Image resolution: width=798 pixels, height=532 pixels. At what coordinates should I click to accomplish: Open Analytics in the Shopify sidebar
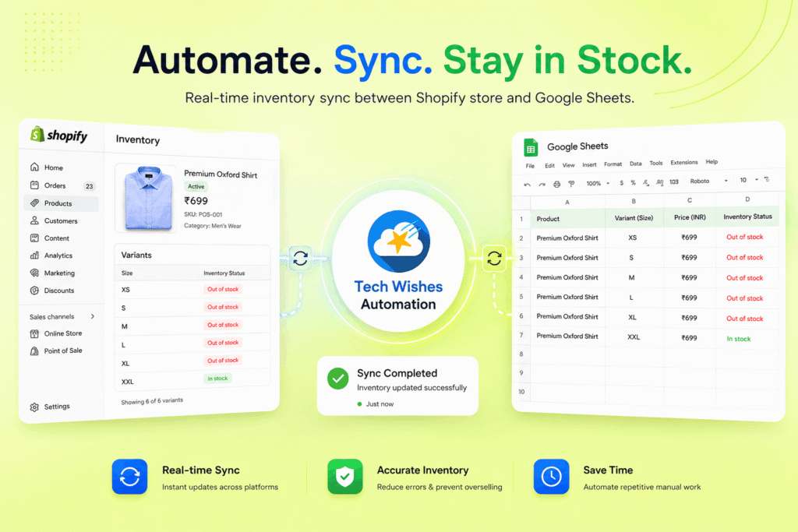click(51, 255)
